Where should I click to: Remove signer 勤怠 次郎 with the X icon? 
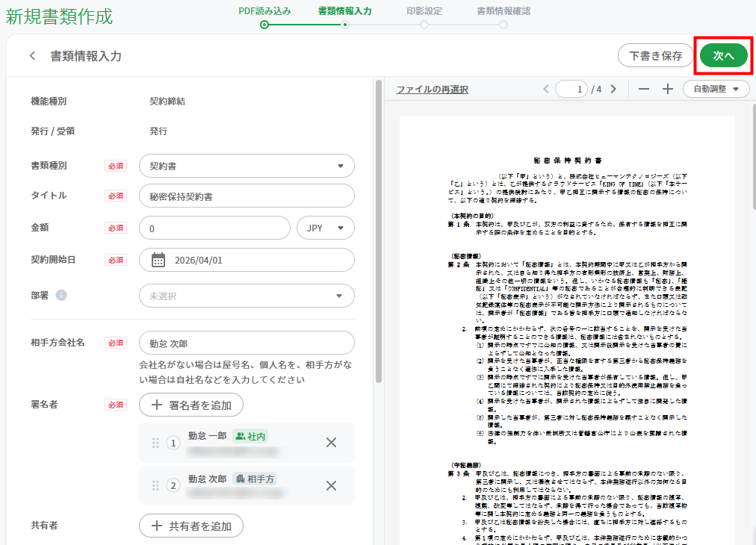click(331, 485)
